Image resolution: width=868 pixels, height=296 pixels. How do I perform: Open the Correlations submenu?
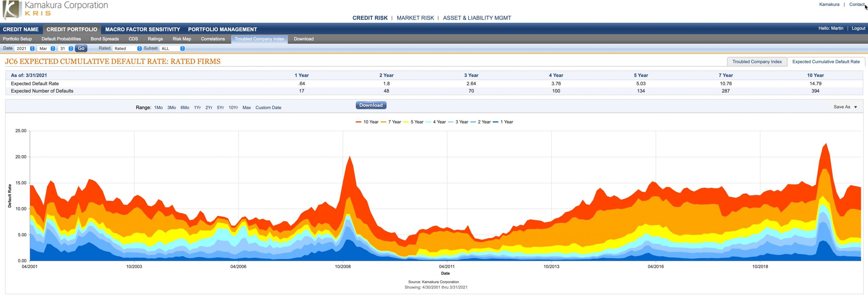point(213,39)
